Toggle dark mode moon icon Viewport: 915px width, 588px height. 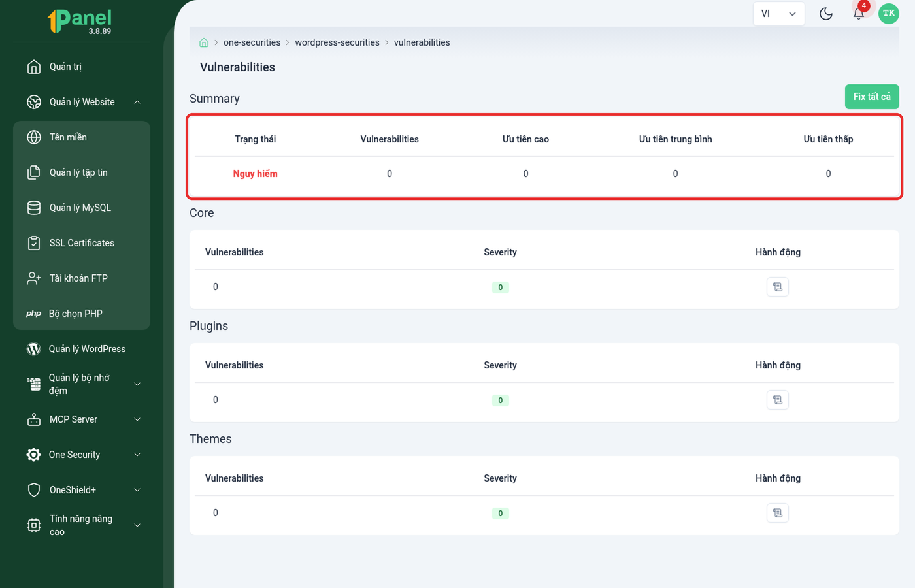(826, 14)
